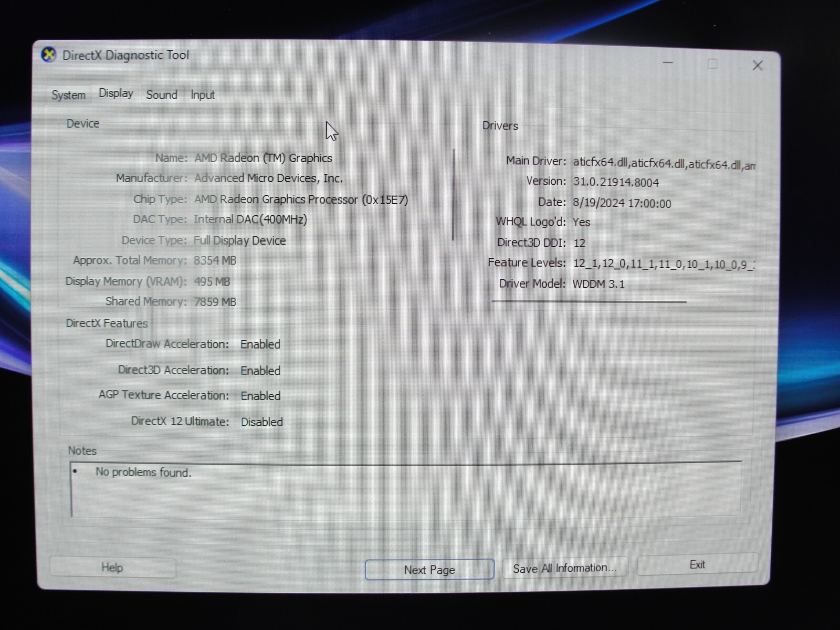Click the Feature Levels value '12_1,12_0...'
This screenshot has width=840, height=630.
664,264
